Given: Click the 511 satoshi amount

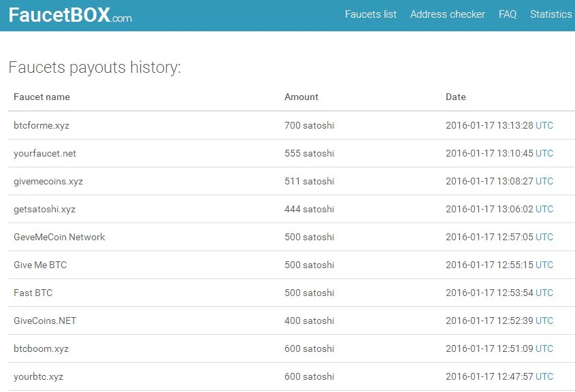Looking at the screenshot, I should [309, 181].
